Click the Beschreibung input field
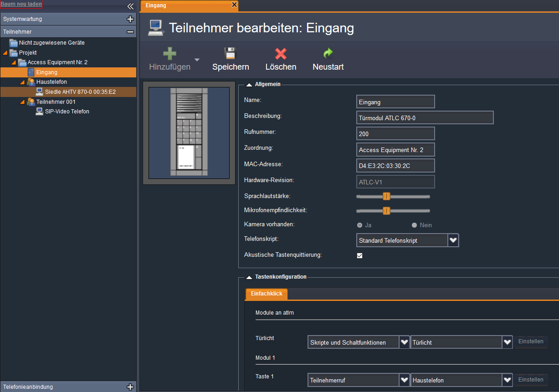559x392 pixels. coord(425,117)
